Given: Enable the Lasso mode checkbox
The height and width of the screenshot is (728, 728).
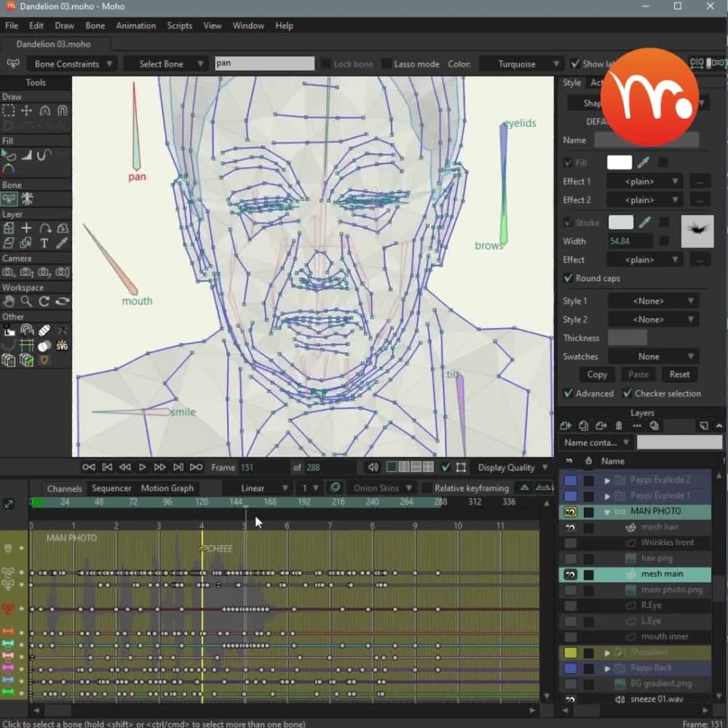Looking at the screenshot, I should pyautogui.click(x=386, y=63).
